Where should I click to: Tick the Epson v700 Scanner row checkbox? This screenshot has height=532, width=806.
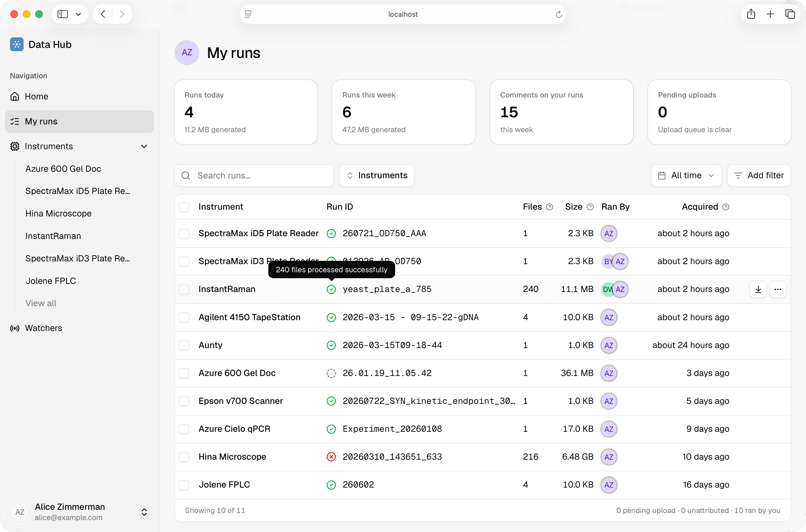[x=184, y=401]
